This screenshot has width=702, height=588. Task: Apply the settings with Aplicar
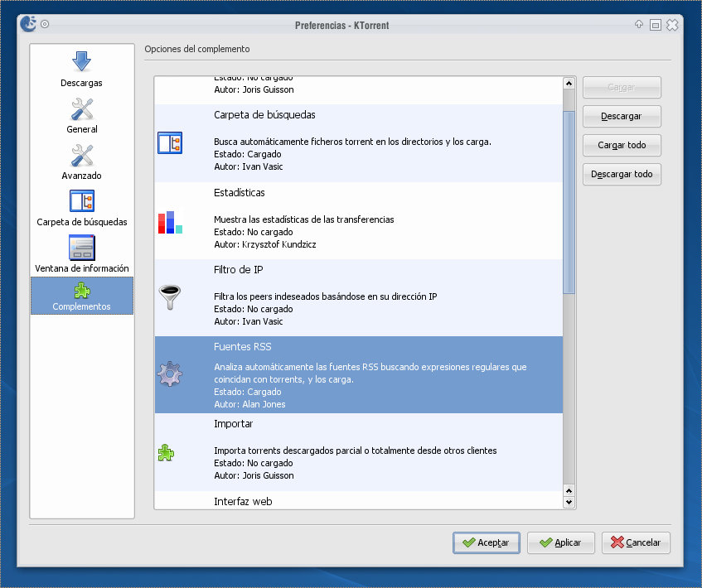(560, 542)
